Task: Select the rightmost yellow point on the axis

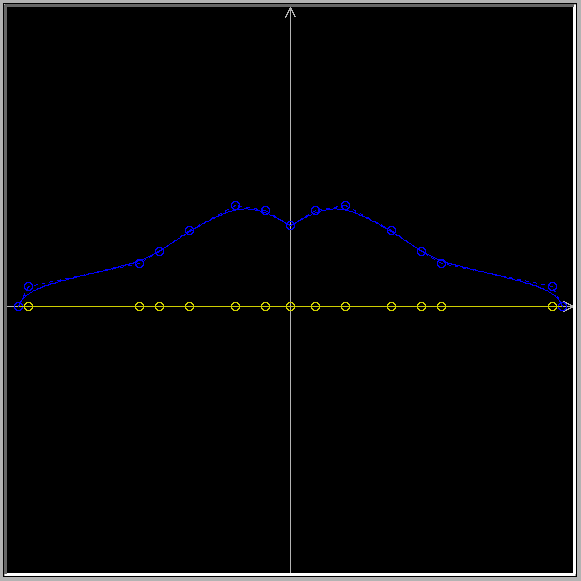Action: coord(552,306)
